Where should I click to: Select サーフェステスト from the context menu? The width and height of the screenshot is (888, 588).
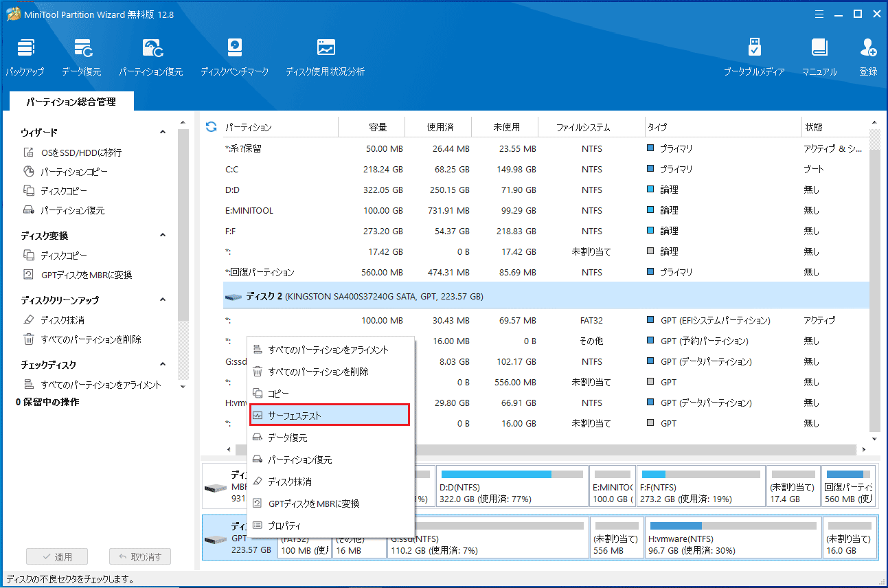tap(330, 416)
